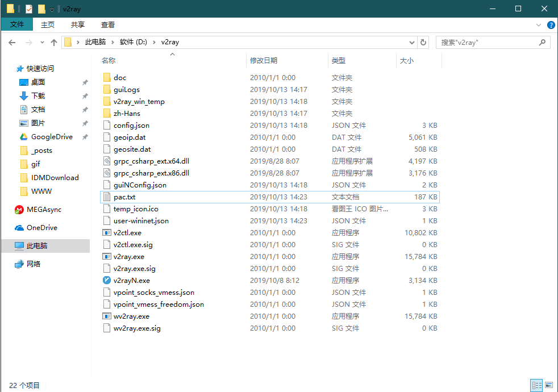Image resolution: width=558 pixels, height=392 pixels.
Task: Select the v2ray.exe file icon
Action: click(x=106, y=256)
